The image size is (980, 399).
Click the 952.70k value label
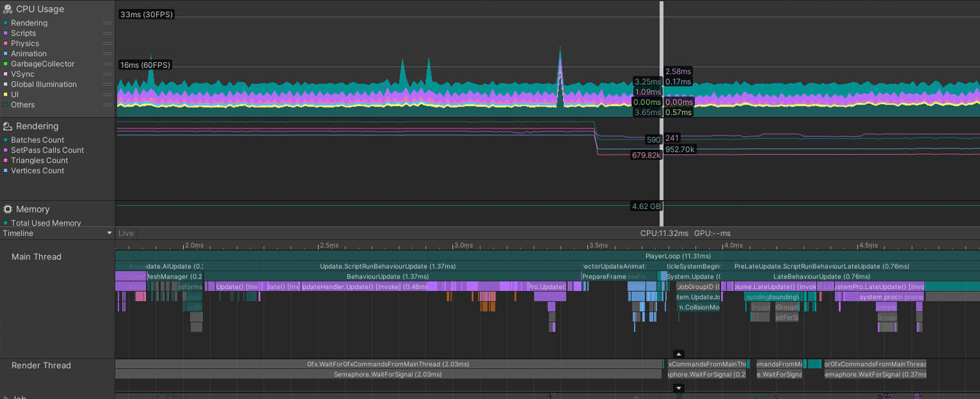tap(680, 149)
